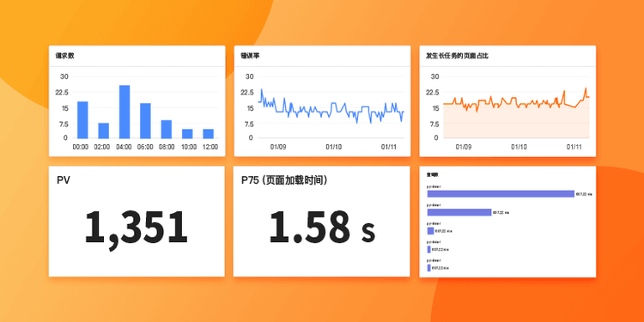Image resolution: width=644 pixels, height=322 pixels.
Task: Click the value label beside the longest purple bar
Action: coord(584,194)
